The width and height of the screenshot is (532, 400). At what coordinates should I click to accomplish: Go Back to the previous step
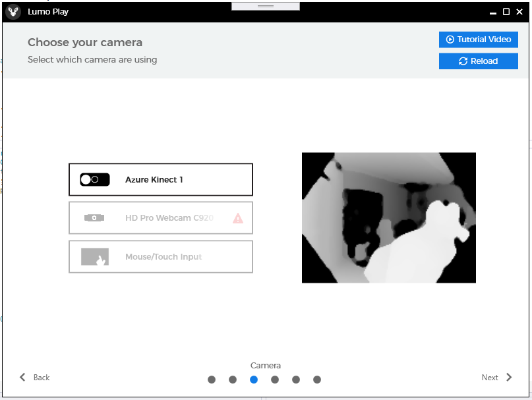coord(34,378)
